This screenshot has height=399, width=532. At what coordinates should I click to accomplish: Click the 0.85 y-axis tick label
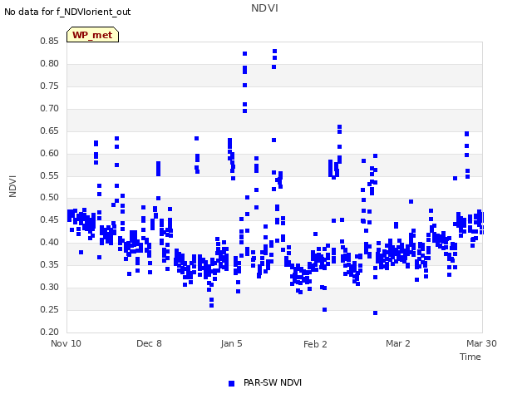pos(50,41)
